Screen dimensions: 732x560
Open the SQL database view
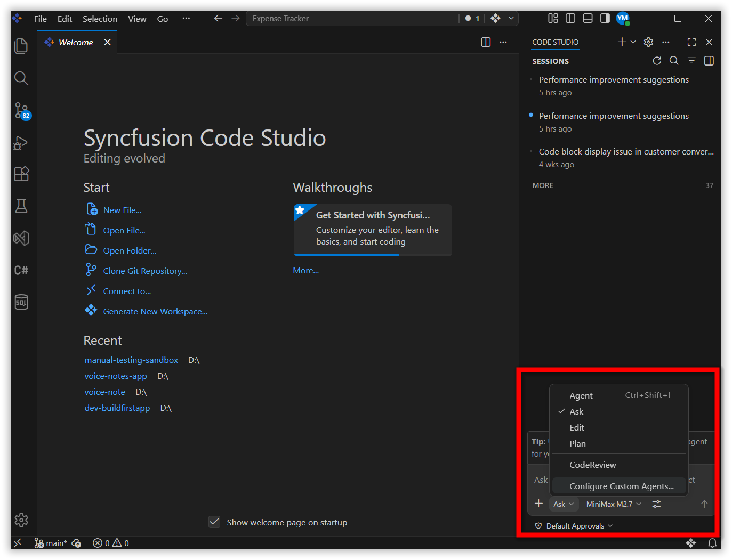tap(21, 302)
